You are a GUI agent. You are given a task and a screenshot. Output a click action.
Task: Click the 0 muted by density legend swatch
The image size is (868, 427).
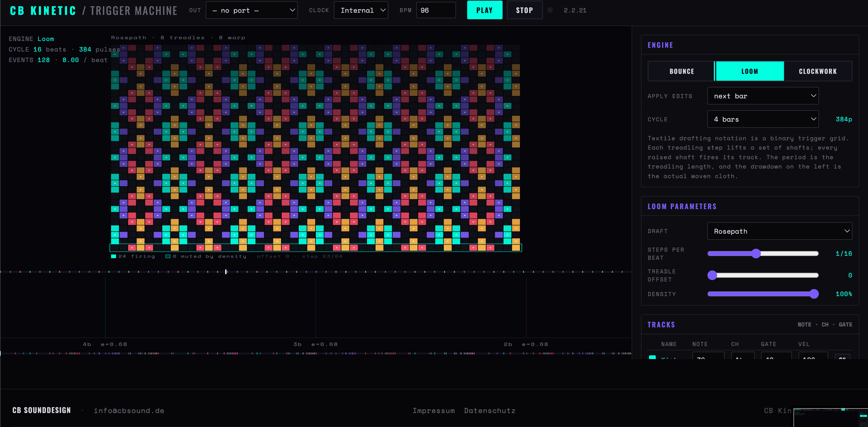[168, 256]
